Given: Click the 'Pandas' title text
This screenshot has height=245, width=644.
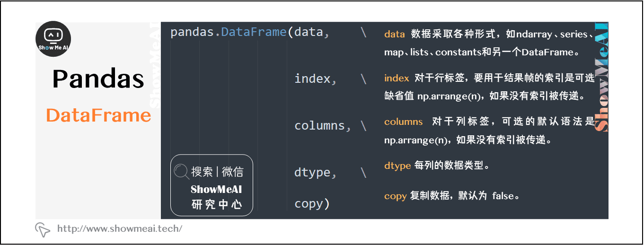Looking at the screenshot, I should click(x=98, y=79).
